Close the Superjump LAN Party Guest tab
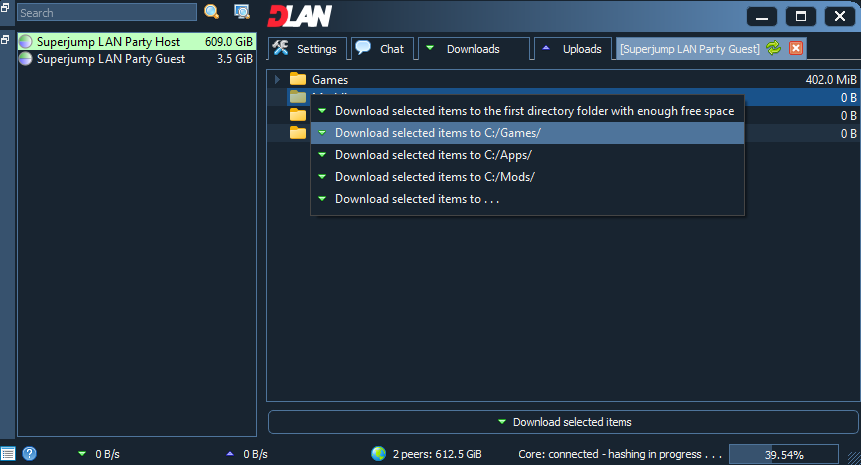Viewport: 861px width, 465px height. 796,48
